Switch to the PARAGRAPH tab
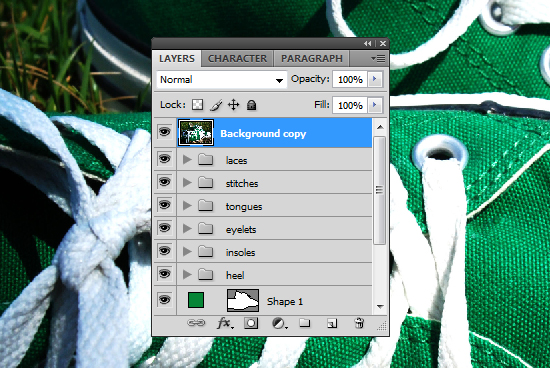Screen dimensions: 550x368 click(x=311, y=58)
